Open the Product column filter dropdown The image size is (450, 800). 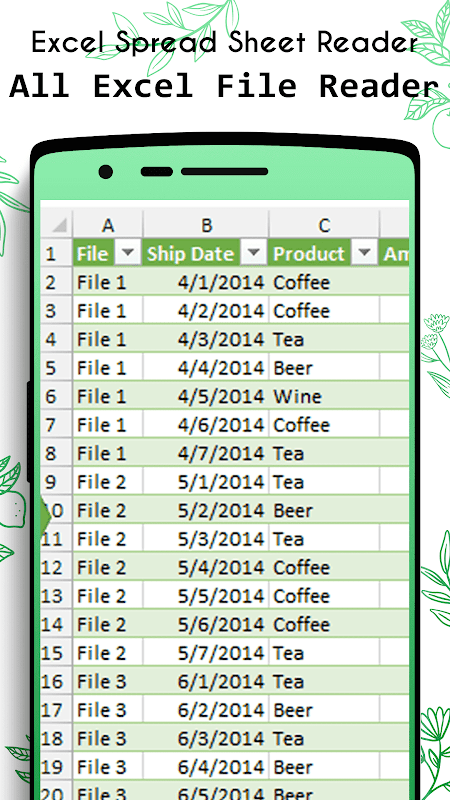[x=364, y=253]
